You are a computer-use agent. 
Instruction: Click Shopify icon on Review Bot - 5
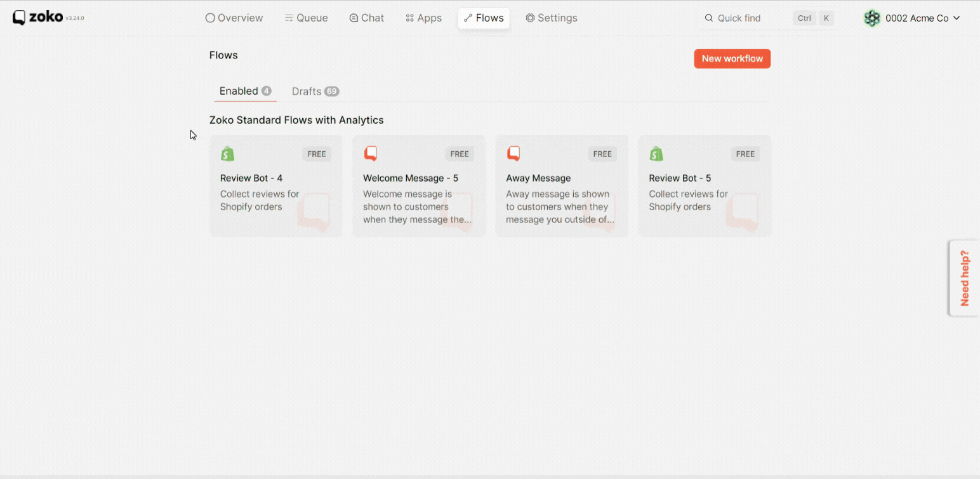point(656,154)
